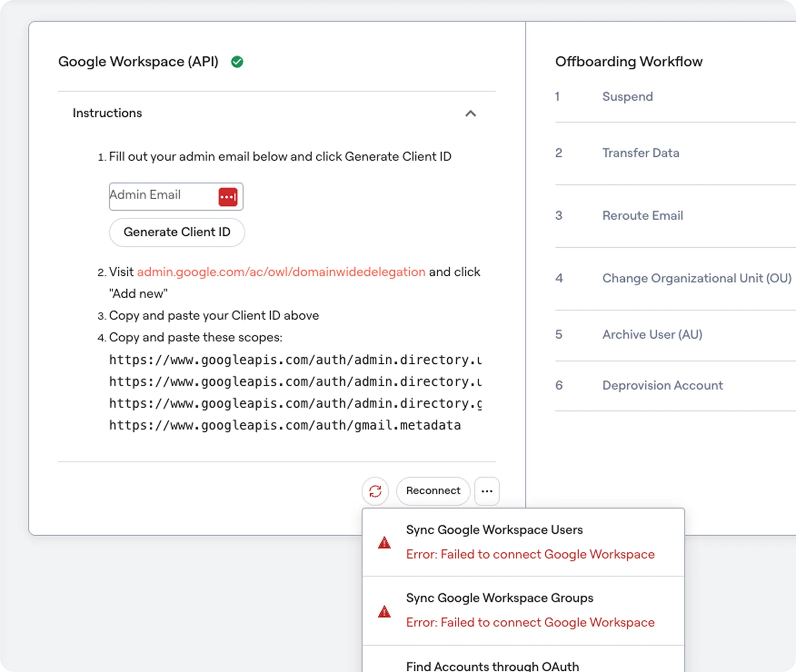Viewport: 796px width, 672px height.
Task: Click the Google Workspace (API) title
Action: [138, 62]
